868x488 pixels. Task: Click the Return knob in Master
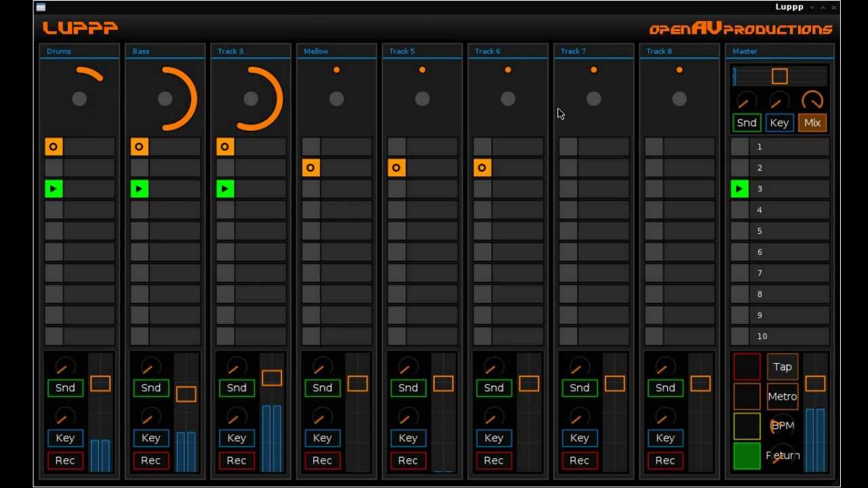(783, 455)
